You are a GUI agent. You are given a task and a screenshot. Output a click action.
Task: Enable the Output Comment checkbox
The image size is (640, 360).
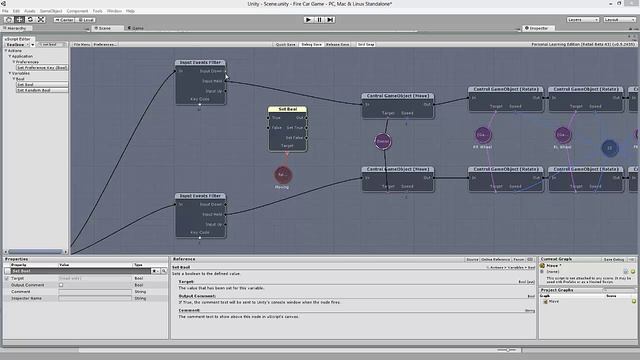tap(61, 285)
